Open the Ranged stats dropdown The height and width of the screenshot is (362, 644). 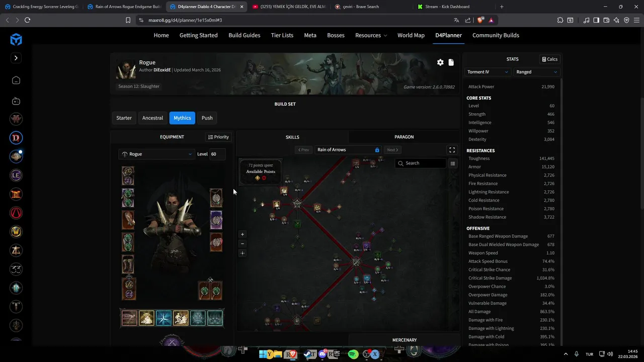537,72
